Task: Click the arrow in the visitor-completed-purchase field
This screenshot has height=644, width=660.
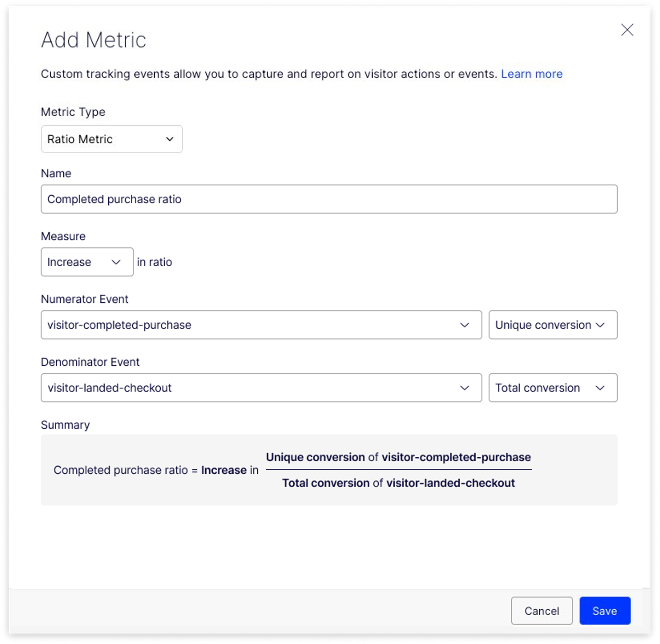Action: [464, 325]
